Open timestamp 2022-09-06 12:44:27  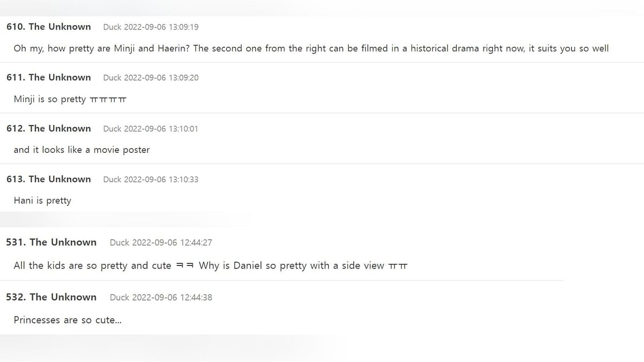coord(172,242)
